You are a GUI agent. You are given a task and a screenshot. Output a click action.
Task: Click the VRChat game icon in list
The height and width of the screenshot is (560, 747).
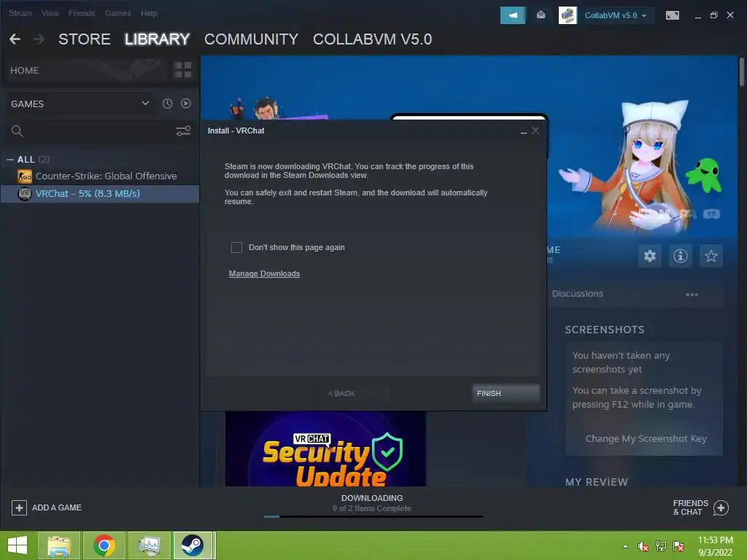point(25,194)
